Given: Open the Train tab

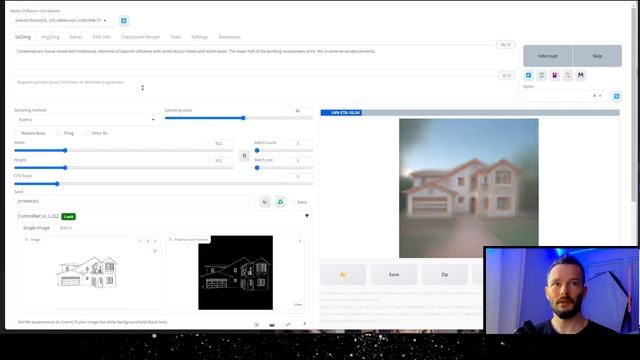Looking at the screenshot, I should [176, 37].
